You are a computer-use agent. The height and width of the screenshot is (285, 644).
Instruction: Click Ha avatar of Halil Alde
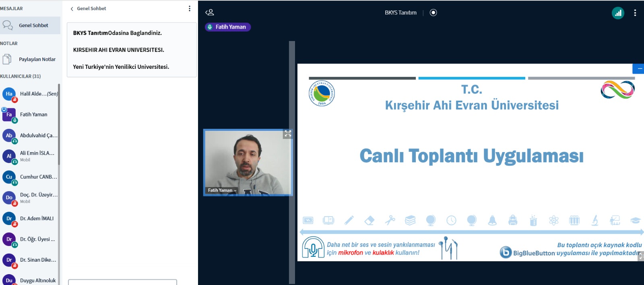point(9,94)
